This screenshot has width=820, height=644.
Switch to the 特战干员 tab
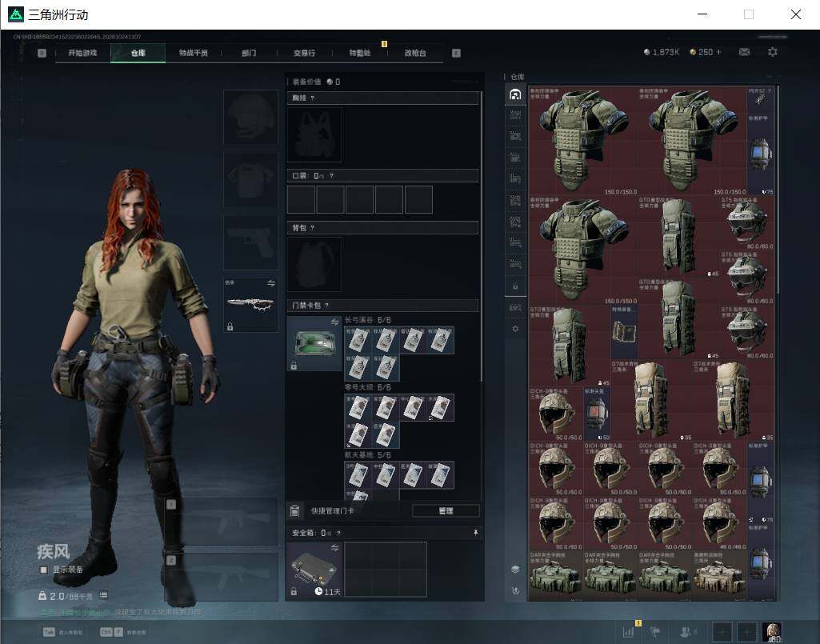[x=193, y=53]
